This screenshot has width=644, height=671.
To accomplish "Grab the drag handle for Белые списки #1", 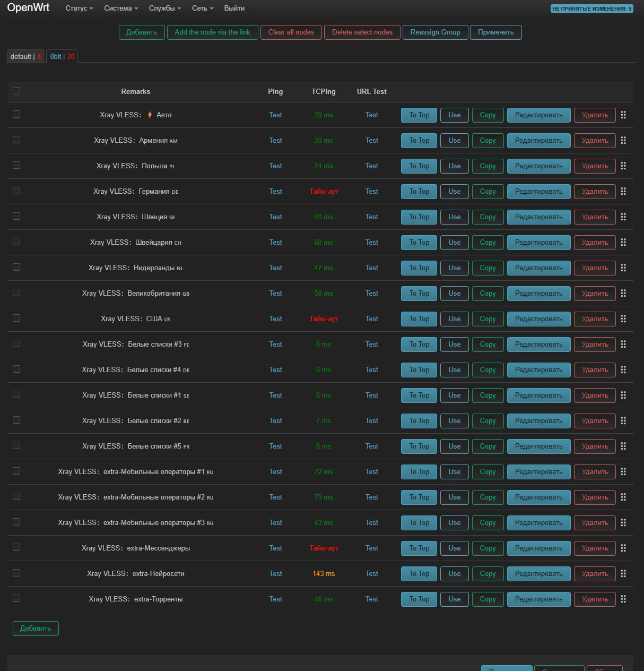I will click(x=623, y=395).
